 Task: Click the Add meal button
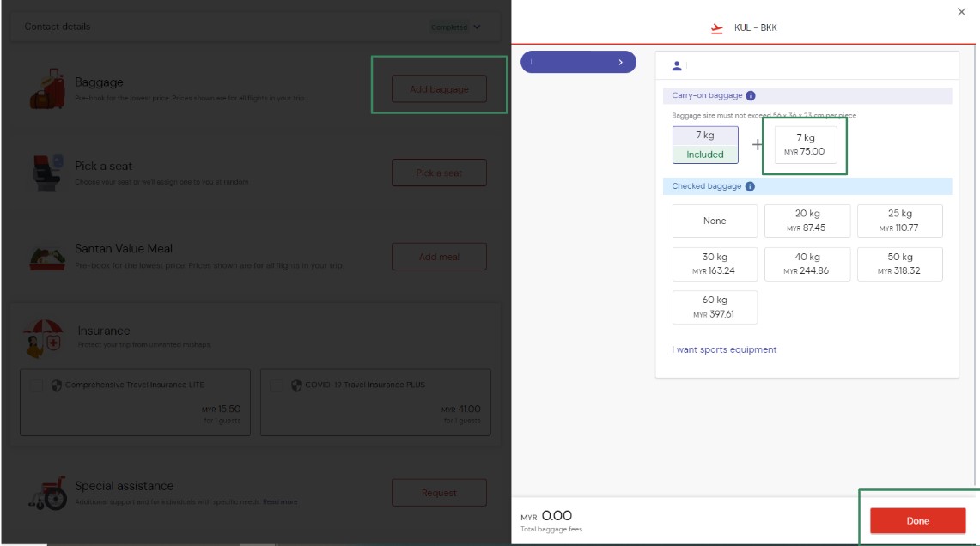(439, 257)
